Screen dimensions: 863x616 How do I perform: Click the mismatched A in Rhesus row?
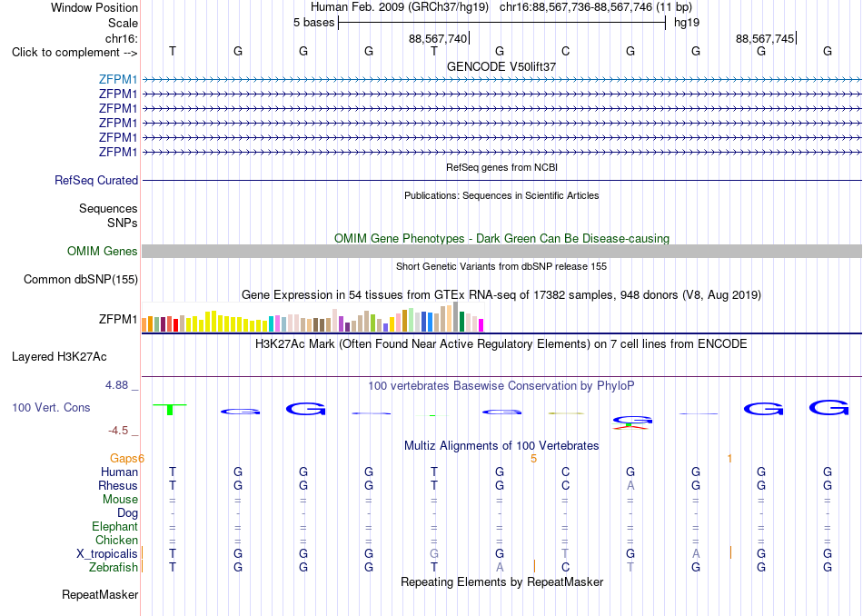point(630,485)
